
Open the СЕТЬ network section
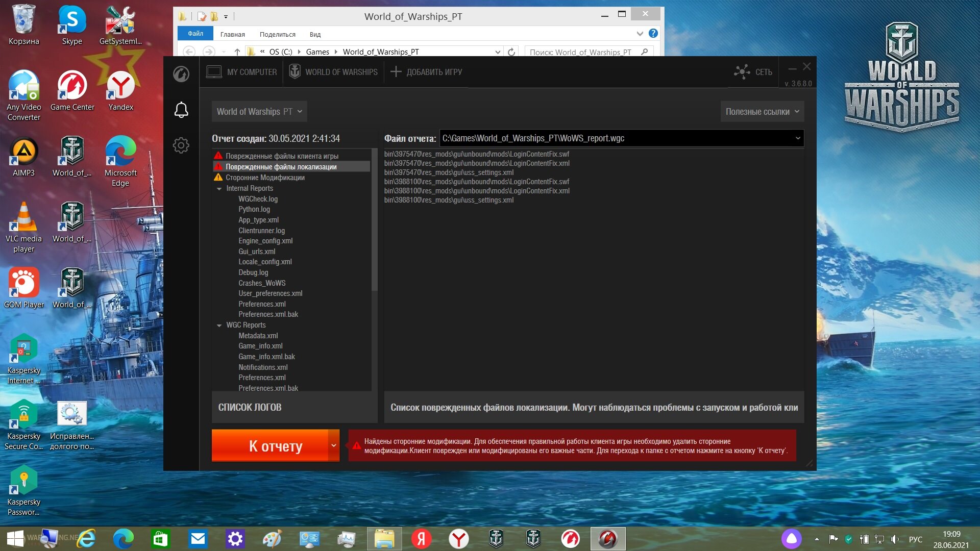point(753,72)
